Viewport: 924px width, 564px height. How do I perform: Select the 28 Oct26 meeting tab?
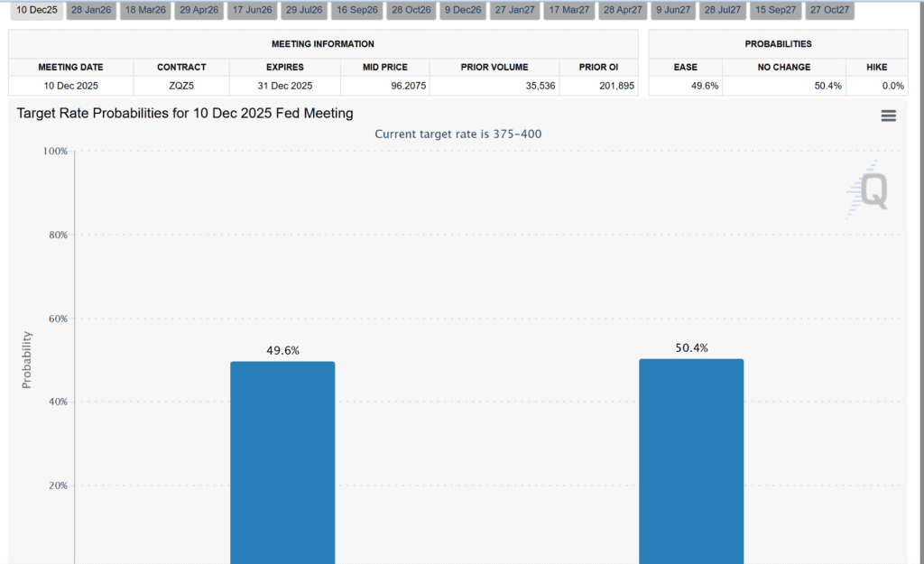pos(412,10)
